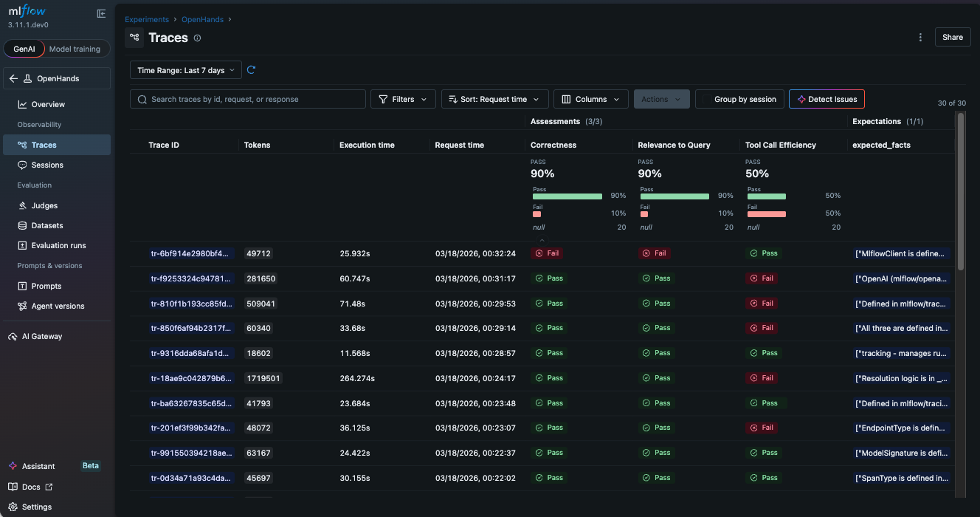Viewport: 980px width, 517px height.
Task: Refresh the traces list
Action: coord(251,69)
